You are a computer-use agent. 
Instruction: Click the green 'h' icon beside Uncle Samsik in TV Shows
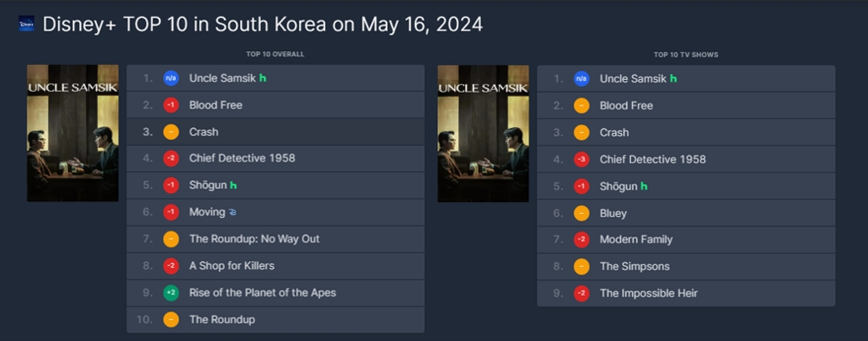click(x=673, y=79)
